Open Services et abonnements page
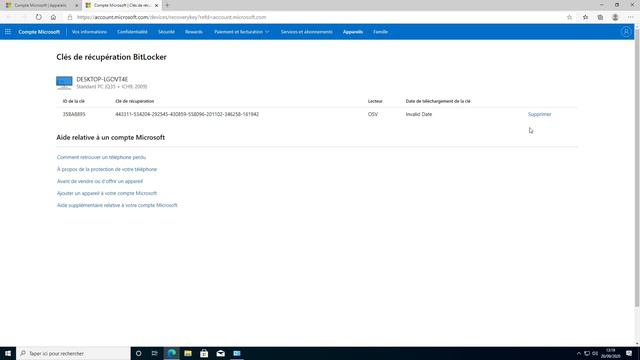The image size is (640, 360). tap(307, 32)
